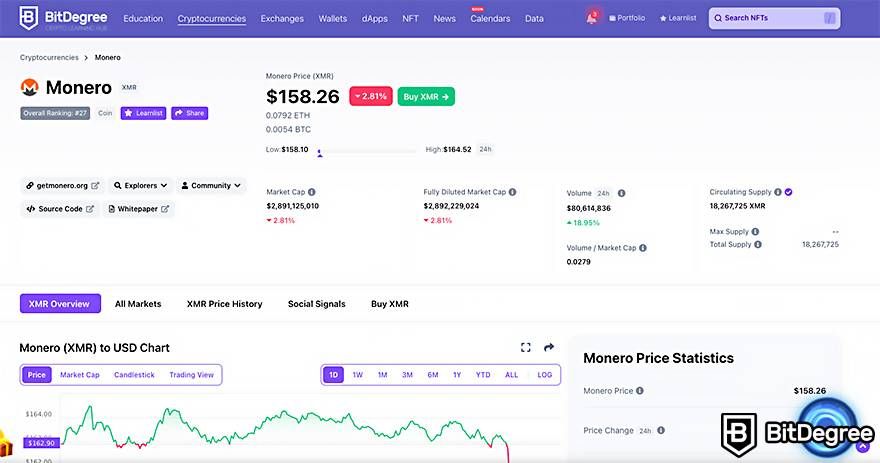Expand the Explorers dropdown
Viewport: 880px width, 463px height.
point(140,186)
